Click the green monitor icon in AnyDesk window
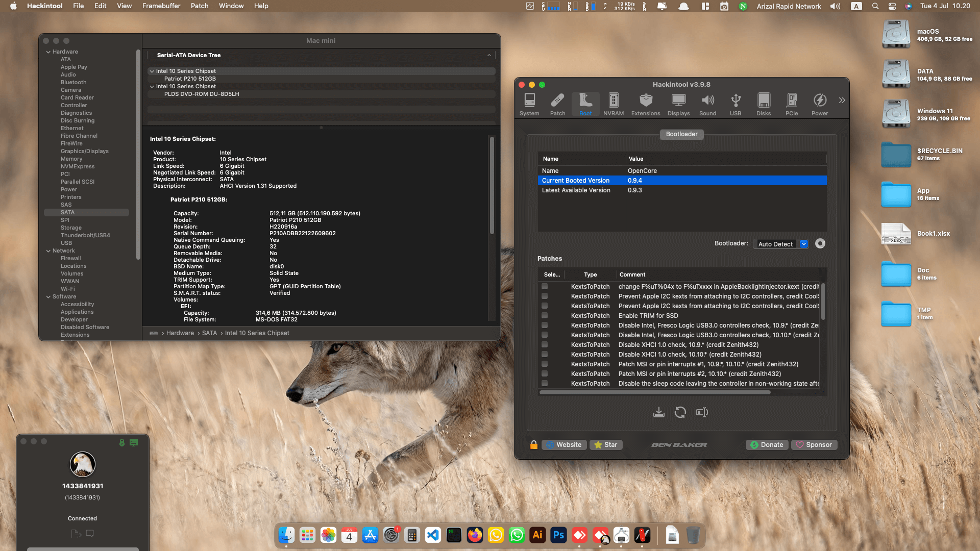 click(x=134, y=443)
